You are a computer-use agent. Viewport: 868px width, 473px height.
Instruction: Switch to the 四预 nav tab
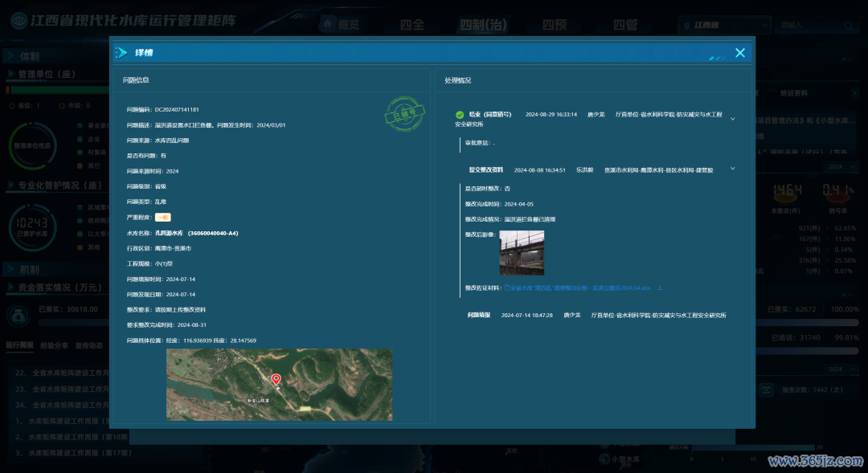click(554, 24)
